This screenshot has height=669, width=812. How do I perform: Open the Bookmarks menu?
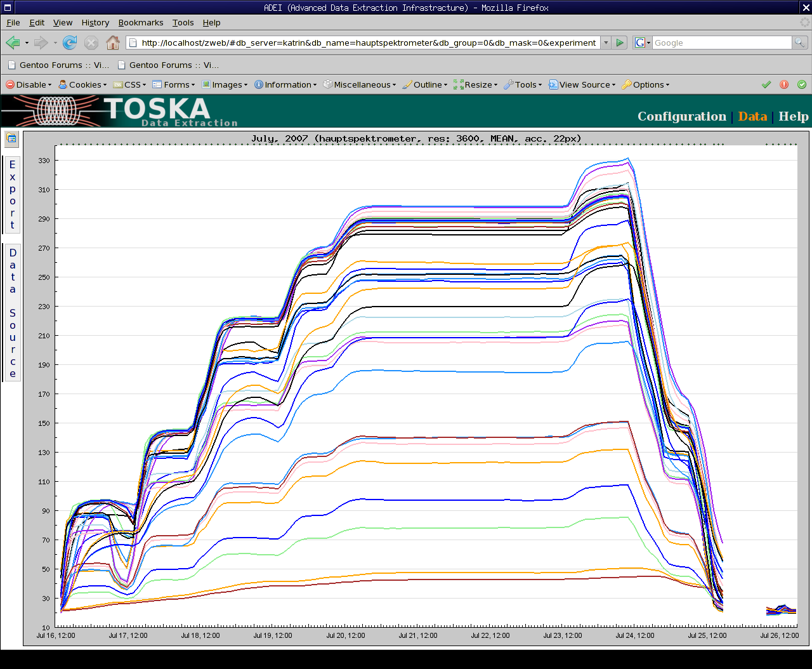tap(141, 22)
